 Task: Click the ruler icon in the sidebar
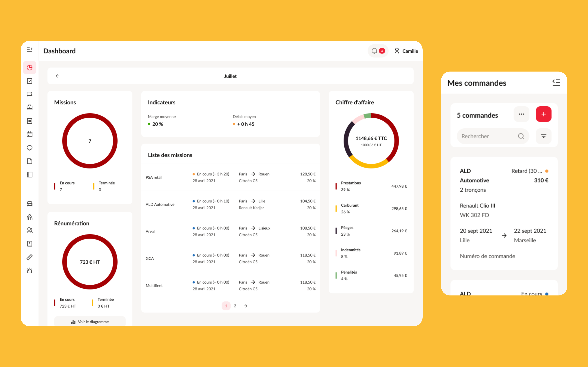pos(29,257)
